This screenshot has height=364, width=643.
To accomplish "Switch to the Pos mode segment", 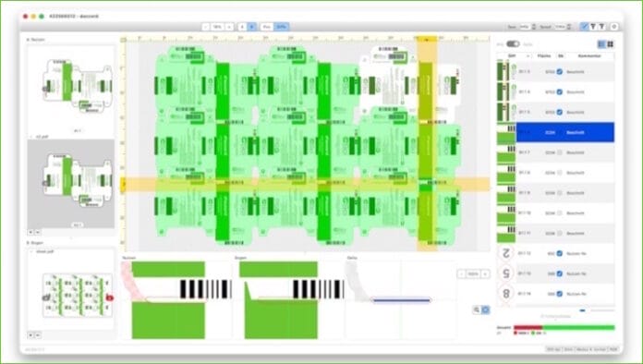I will point(267,27).
